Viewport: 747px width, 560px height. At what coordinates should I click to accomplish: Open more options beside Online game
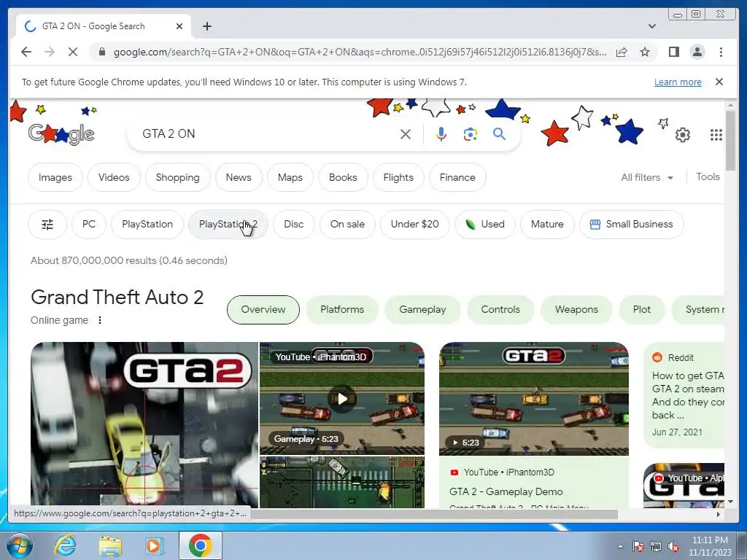pyautogui.click(x=99, y=320)
